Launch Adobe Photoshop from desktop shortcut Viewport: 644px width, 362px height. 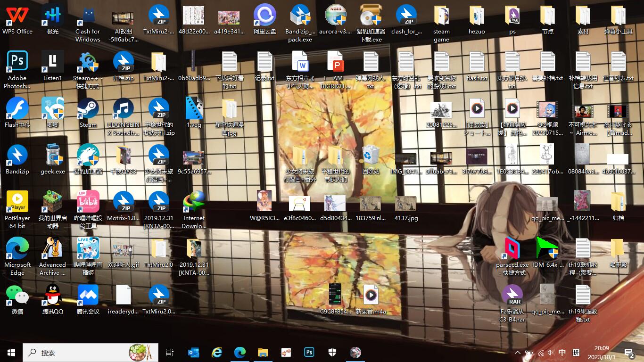click(x=17, y=62)
